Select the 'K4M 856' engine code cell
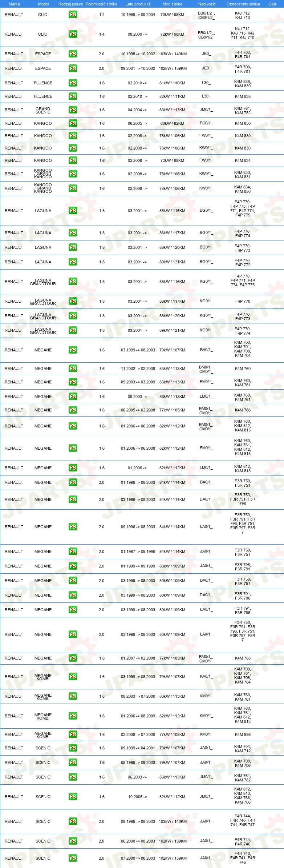This screenshot has height=868, width=284. click(x=243, y=735)
